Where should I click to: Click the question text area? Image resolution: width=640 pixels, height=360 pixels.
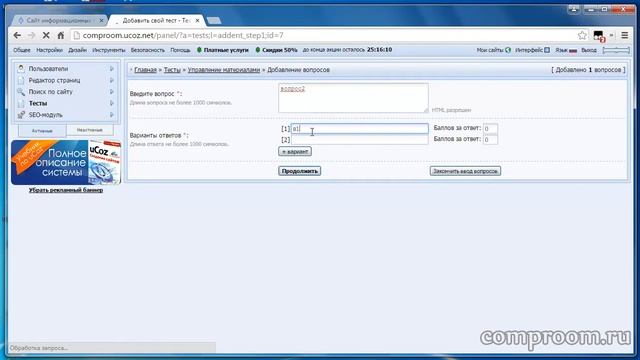353,98
